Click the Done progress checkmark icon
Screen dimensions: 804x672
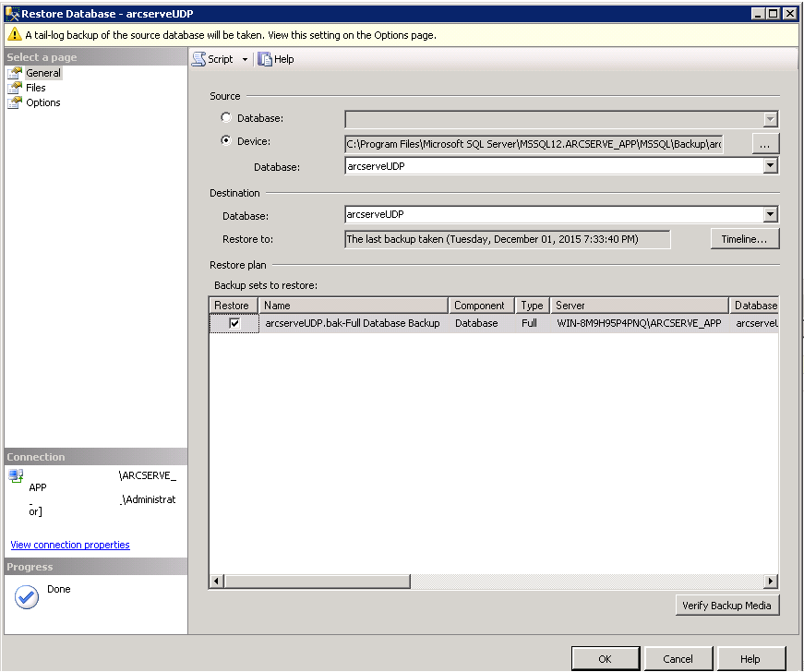pos(25,597)
